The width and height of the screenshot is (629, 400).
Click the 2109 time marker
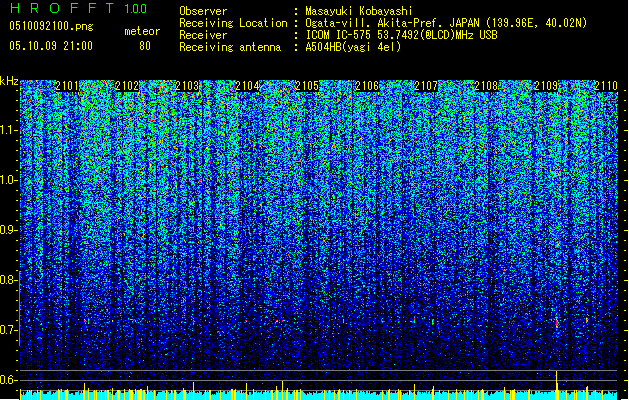(546, 86)
